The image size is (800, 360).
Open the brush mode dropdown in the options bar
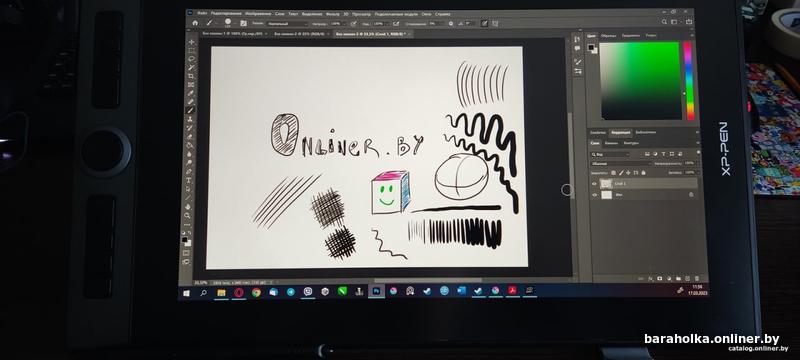[287, 23]
